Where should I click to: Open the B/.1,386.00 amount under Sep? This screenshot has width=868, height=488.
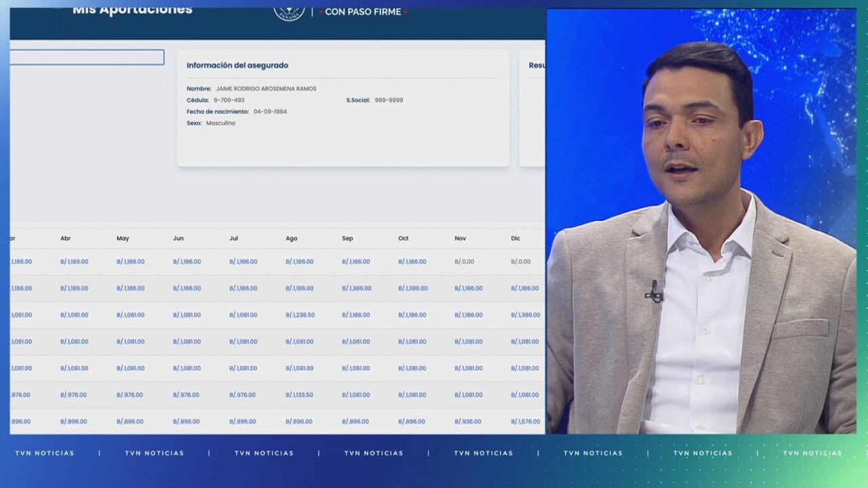pos(357,289)
